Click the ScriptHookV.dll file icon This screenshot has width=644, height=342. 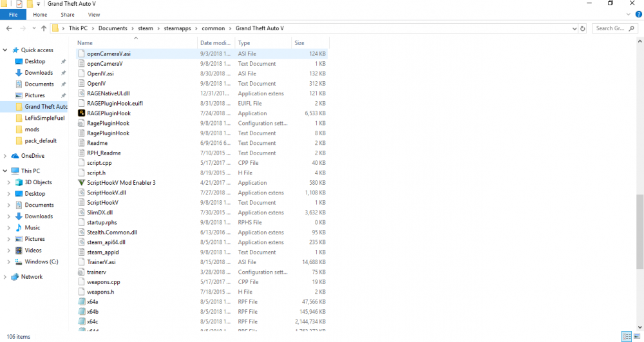(x=81, y=193)
